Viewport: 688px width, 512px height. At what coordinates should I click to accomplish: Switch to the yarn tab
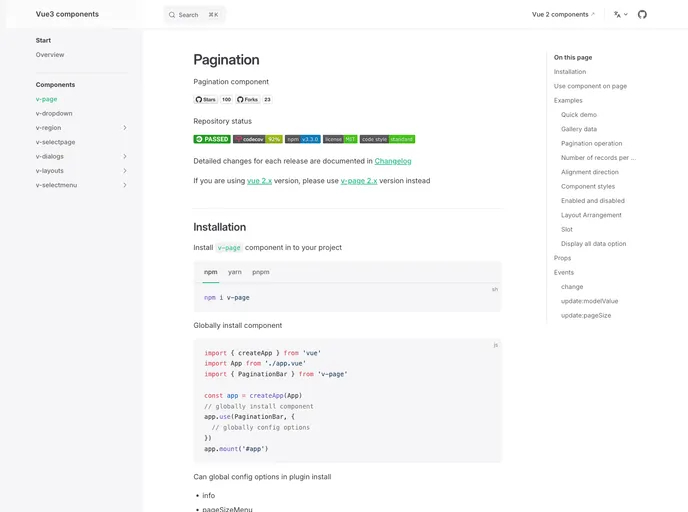(x=235, y=272)
